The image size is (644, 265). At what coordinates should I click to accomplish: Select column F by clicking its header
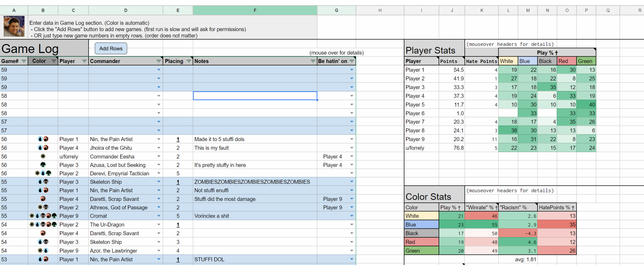(255, 10)
